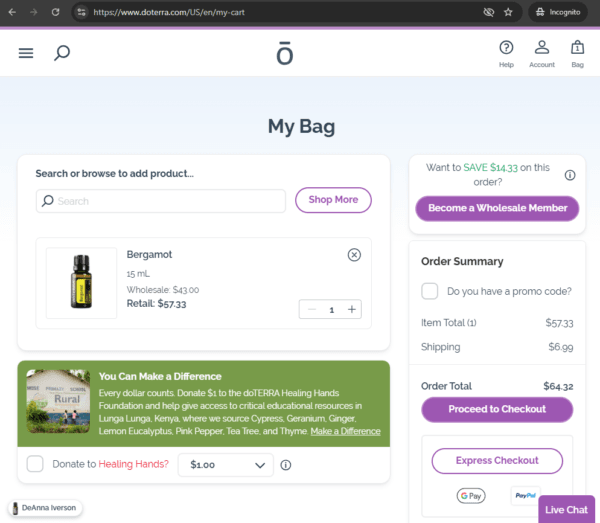This screenshot has width=600, height=523.
Task: Click the tracking protection eye icon
Action: tap(488, 12)
